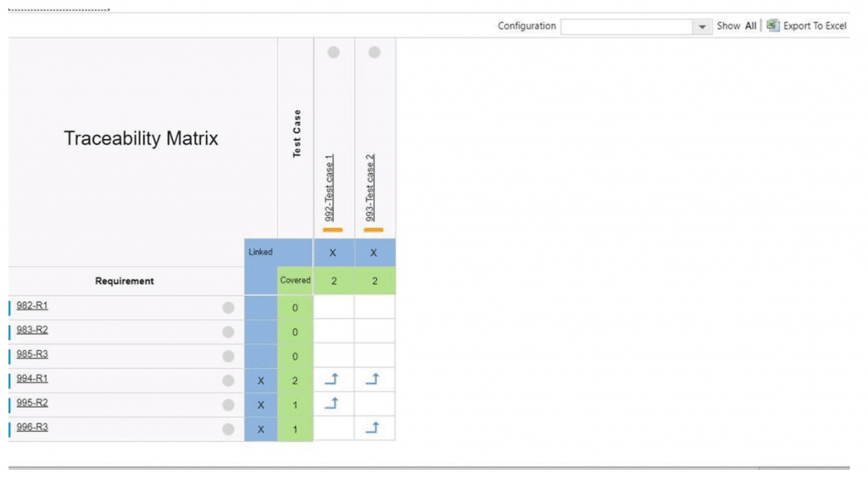
Task: Open requirement 982-R1 link
Action: tap(32, 305)
